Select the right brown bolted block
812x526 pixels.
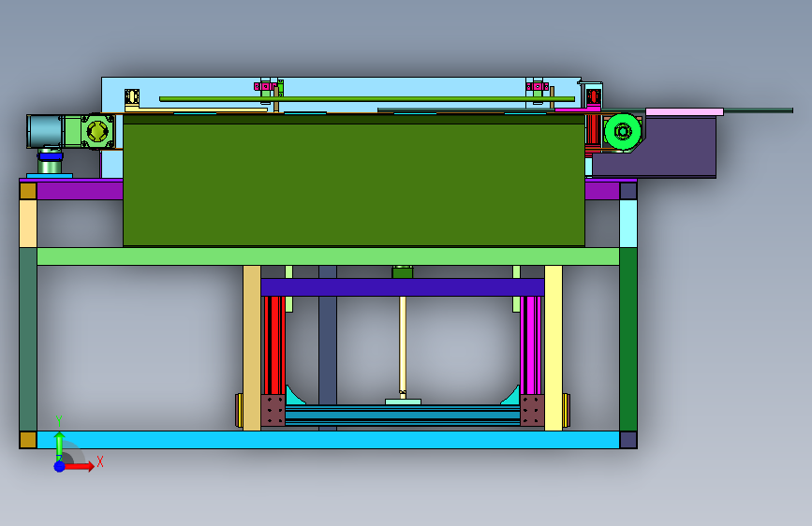532,411
